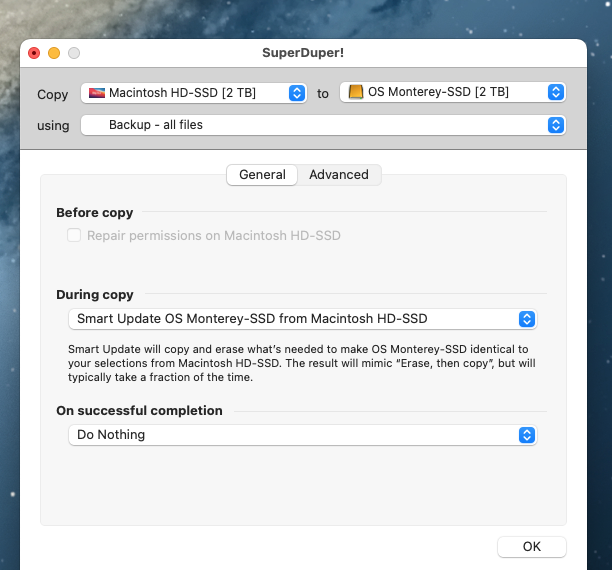This screenshot has height=570, width=612.
Task: Click the OK button
Action: (x=532, y=547)
